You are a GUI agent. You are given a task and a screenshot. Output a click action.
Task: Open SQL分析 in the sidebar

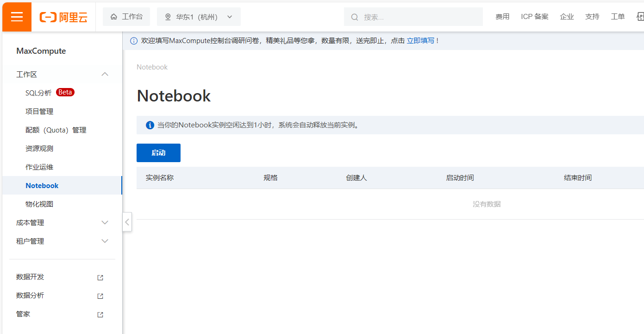pyautogui.click(x=38, y=93)
